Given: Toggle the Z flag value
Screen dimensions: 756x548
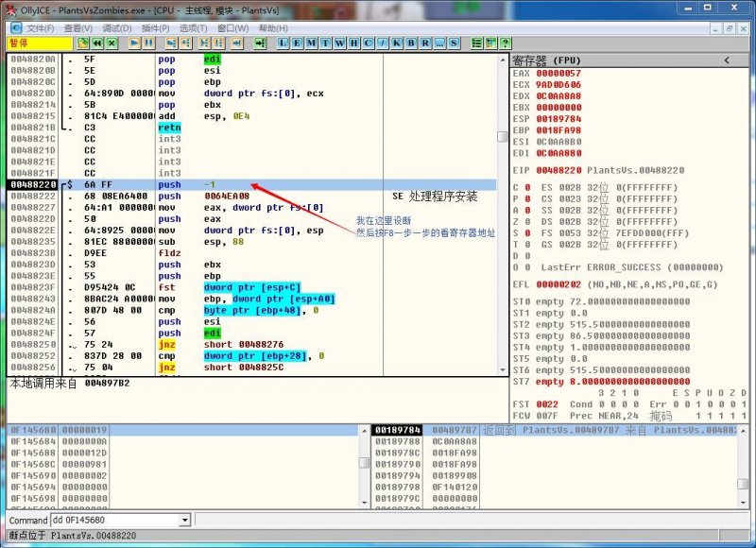Looking at the screenshot, I should (528, 222).
